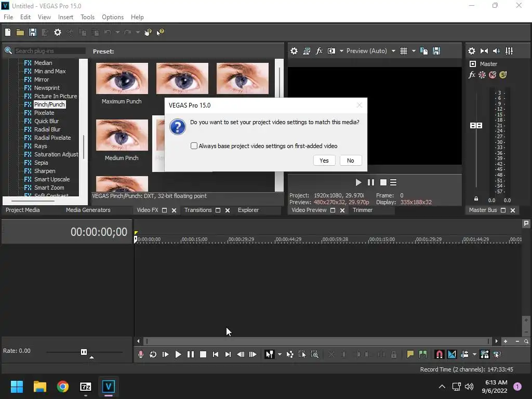Open the Edit tool dropdown arrow
This screenshot has width=532, height=399.
[x=280, y=354]
